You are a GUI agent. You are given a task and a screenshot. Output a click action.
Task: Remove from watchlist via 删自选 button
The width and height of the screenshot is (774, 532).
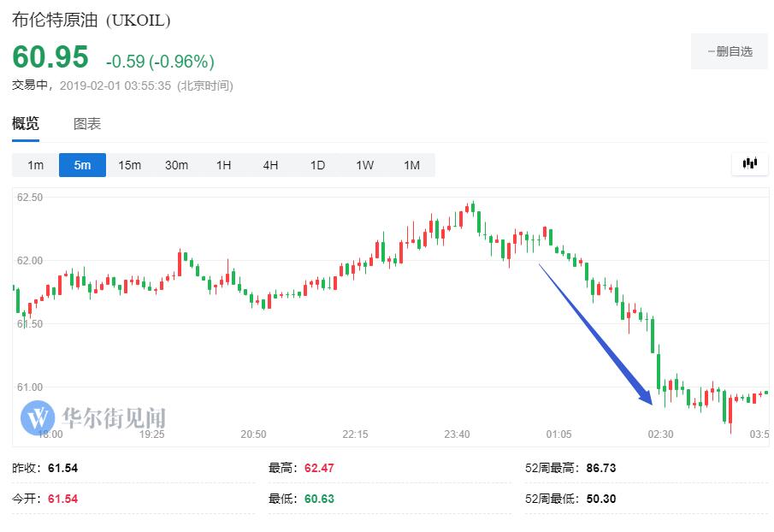(x=730, y=51)
